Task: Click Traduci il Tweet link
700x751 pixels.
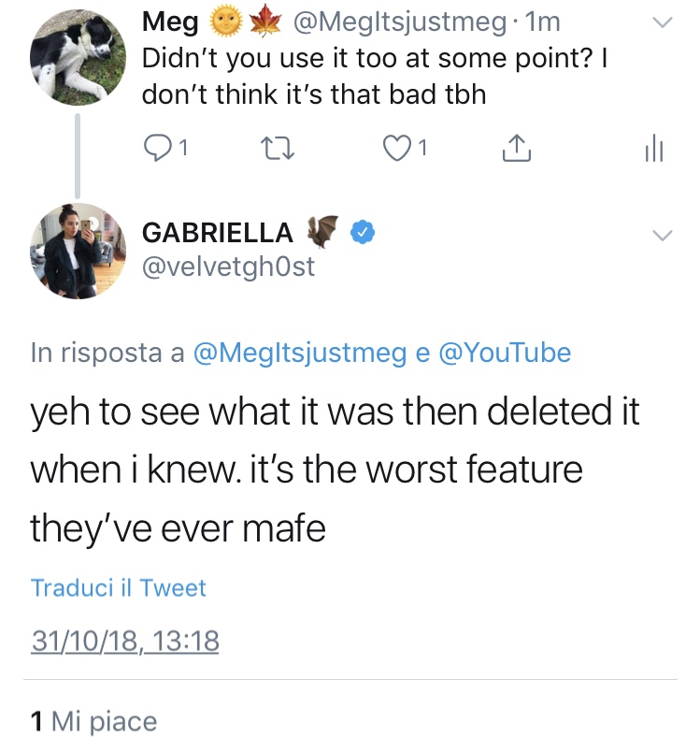Action: click(x=119, y=588)
